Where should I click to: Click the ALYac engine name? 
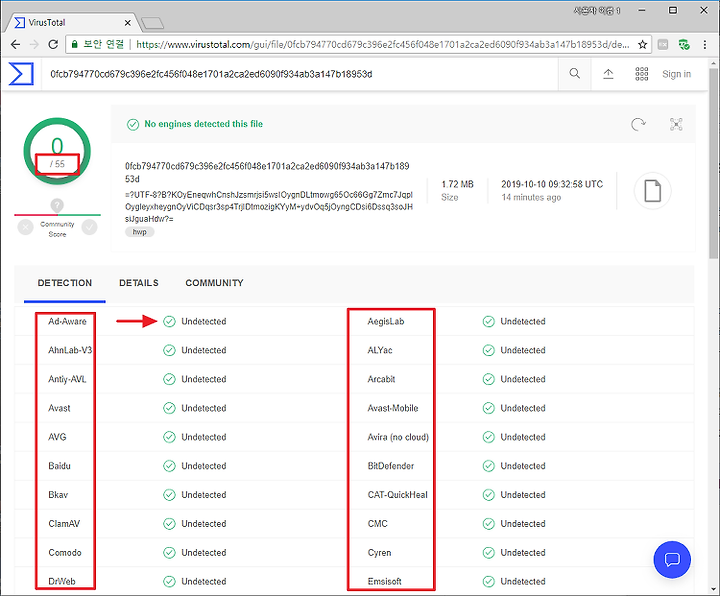tap(380, 350)
